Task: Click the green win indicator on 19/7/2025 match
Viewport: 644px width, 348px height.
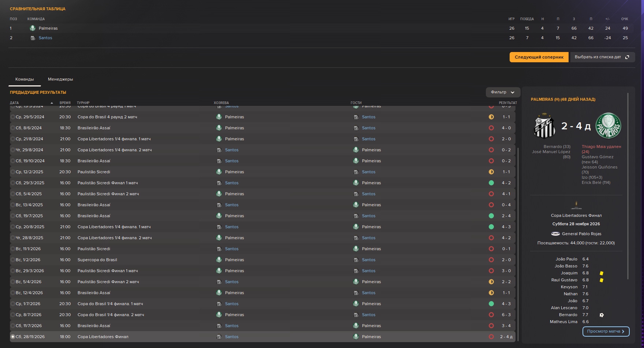Action: point(491,216)
